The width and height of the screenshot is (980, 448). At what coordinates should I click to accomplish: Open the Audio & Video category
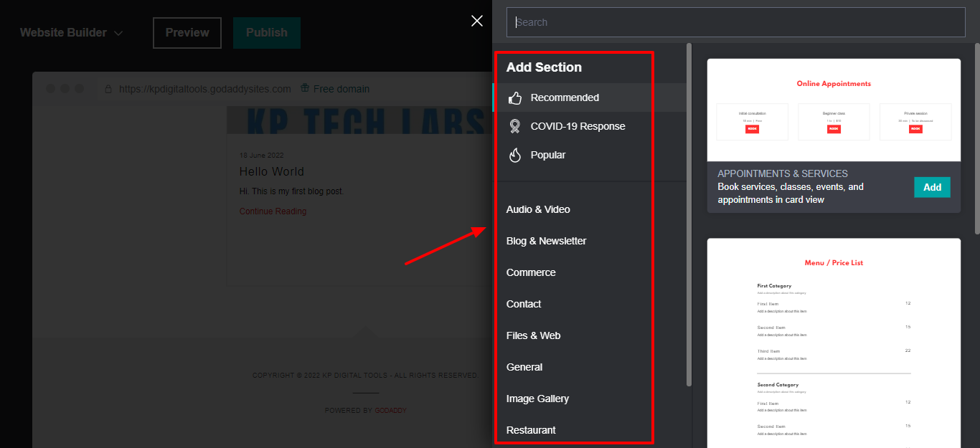(x=538, y=209)
